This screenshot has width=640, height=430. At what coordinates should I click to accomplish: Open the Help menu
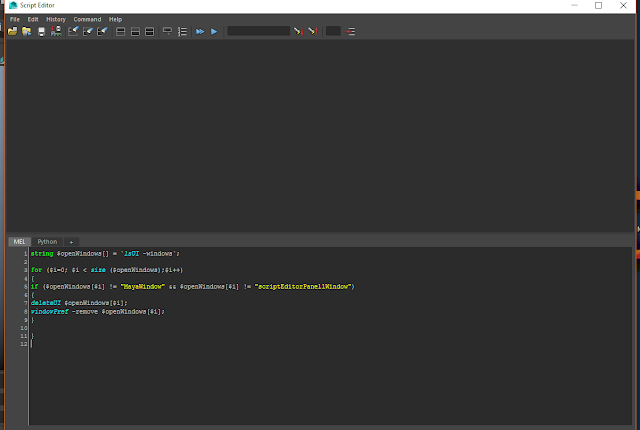click(116, 19)
